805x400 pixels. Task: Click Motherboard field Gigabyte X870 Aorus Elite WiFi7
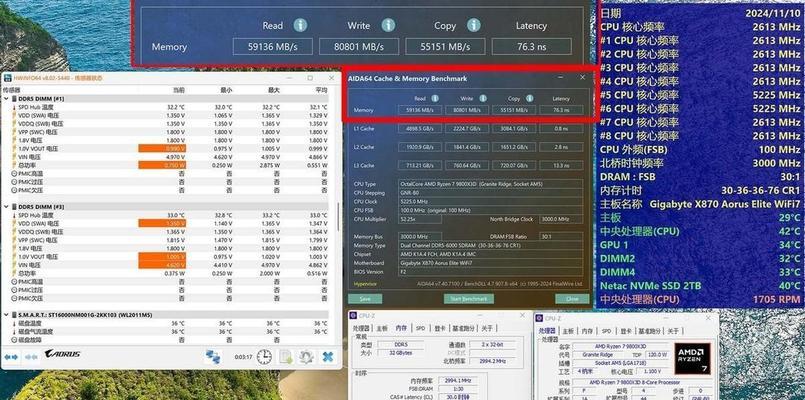(x=491, y=263)
